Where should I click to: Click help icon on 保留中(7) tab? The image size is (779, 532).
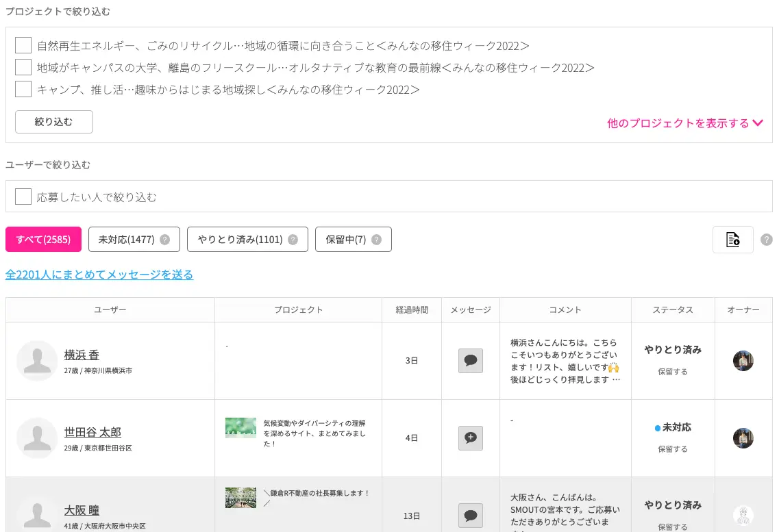point(377,240)
